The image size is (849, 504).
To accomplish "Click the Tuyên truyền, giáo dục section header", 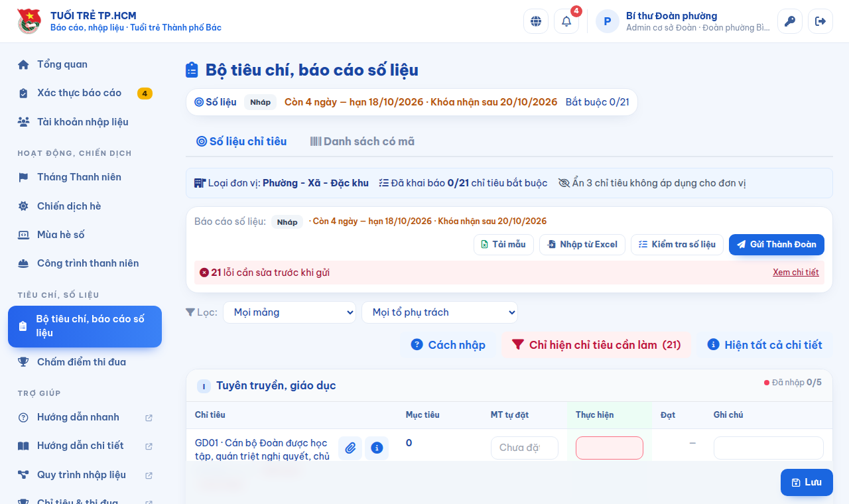I will [509, 385].
